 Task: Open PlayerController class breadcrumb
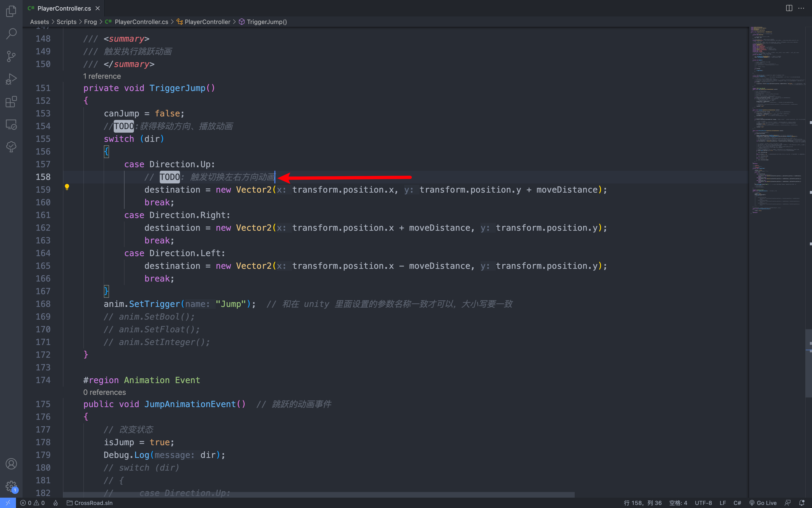203,22
